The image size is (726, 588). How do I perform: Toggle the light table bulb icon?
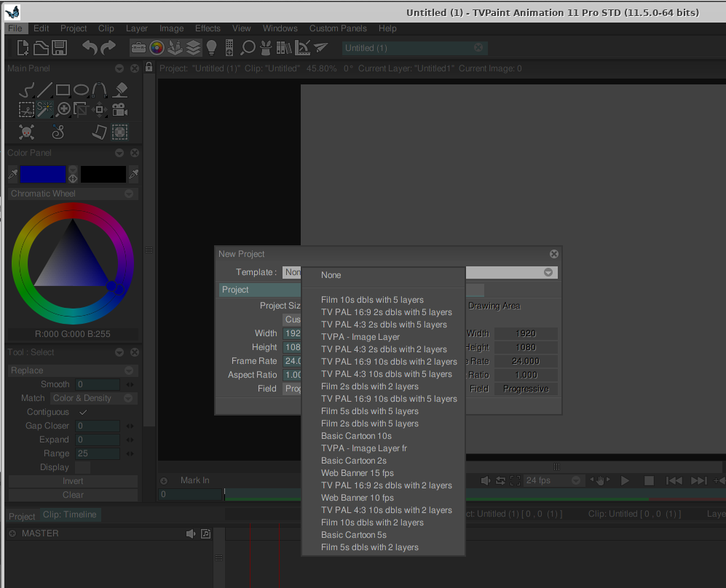tap(212, 47)
